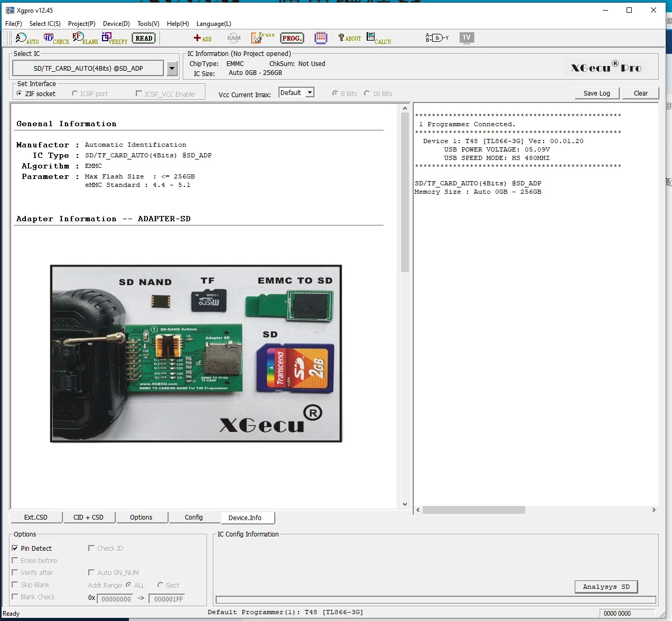672x621 pixels.
Task: Run the BLANK check tool
Action: coord(85,38)
